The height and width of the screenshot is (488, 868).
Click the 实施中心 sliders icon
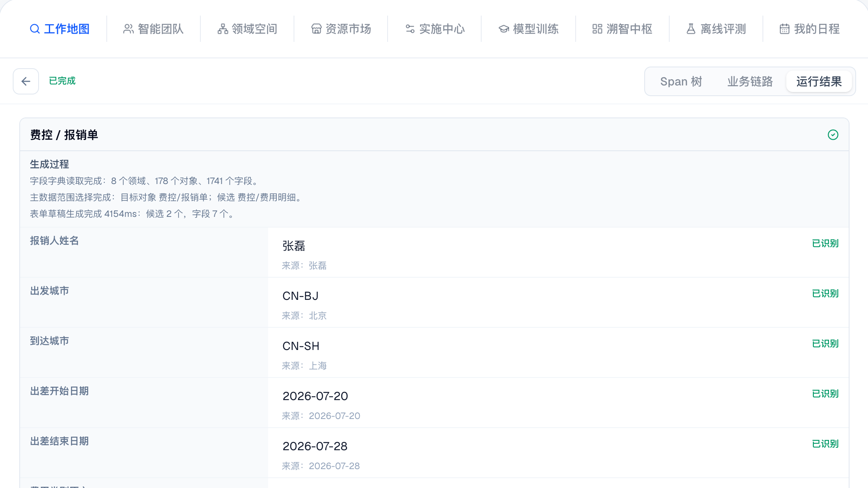click(x=410, y=29)
